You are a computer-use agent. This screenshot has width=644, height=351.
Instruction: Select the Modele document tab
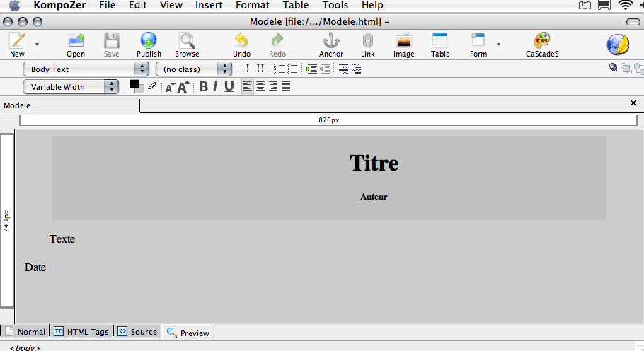(x=70, y=105)
